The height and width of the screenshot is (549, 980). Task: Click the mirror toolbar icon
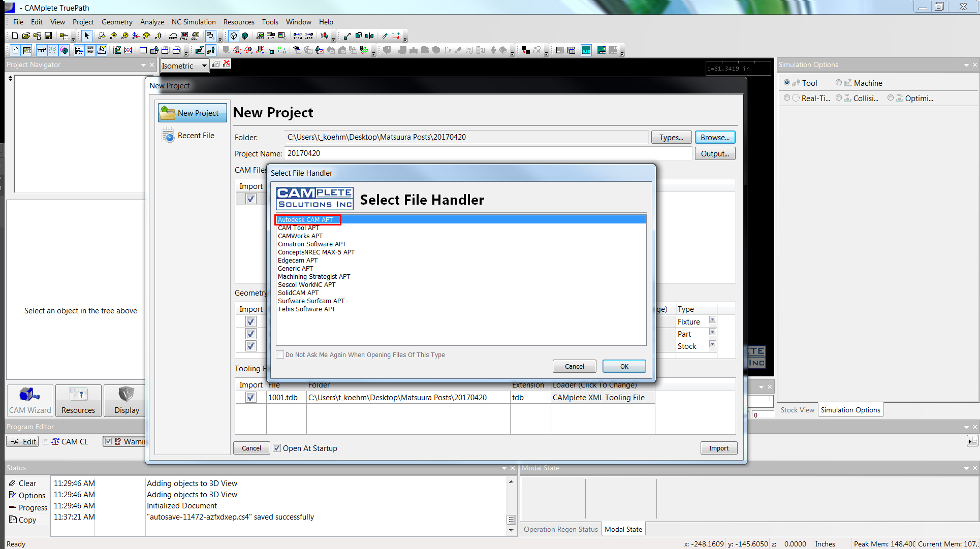point(370,36)
